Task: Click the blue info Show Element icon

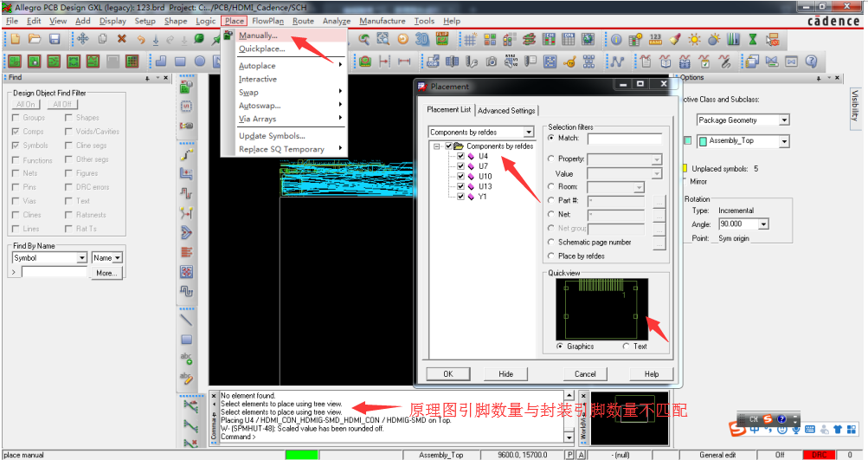Action: 616,39
